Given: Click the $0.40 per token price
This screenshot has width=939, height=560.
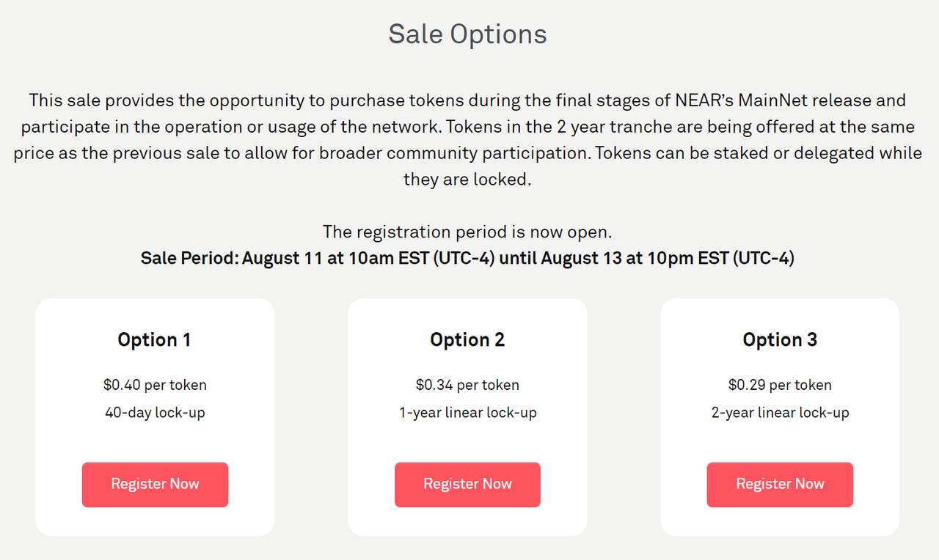Looking at the screenshot, I should [155, 385].
